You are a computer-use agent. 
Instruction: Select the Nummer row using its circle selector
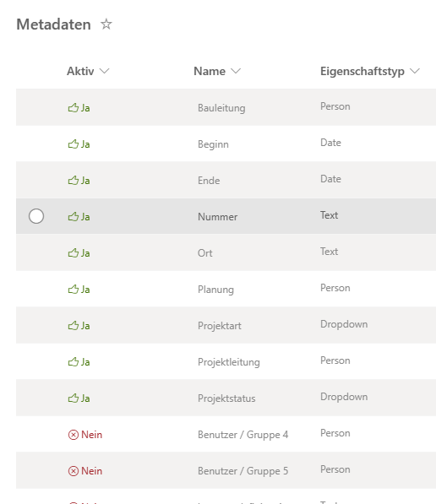point(36,216)
